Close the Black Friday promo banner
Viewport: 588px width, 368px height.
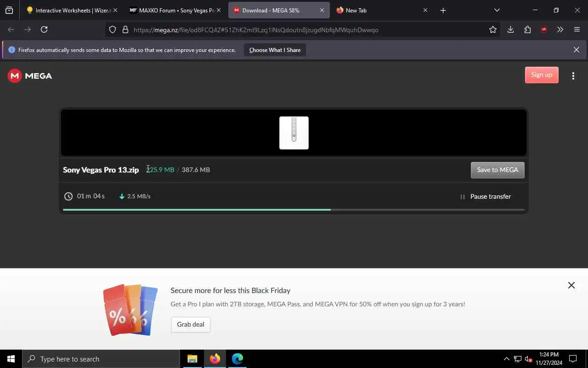pyautogui.click(x=571, y=285)
